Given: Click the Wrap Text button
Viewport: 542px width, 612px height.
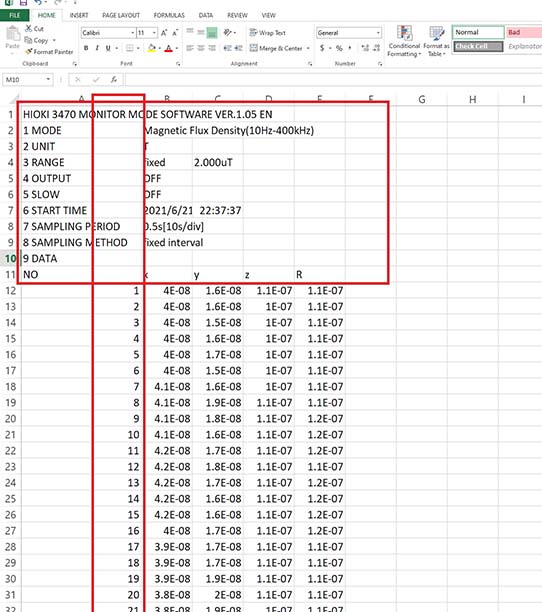Looking at the screenshot, I should pos(268,33).
